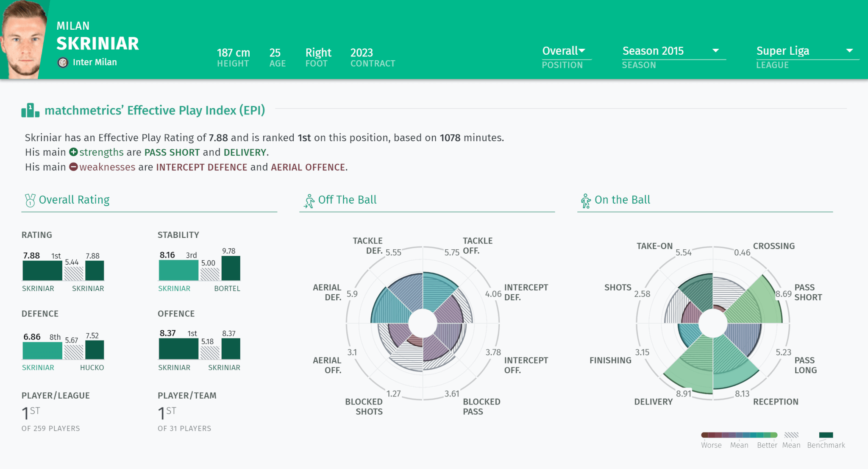This screenshot has height=469, width=868.
Task: Click the Overall Rating section heading
Action: click(74, 200)
